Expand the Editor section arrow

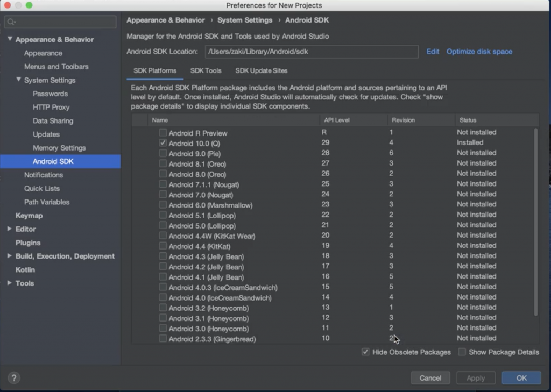(10, 229)
